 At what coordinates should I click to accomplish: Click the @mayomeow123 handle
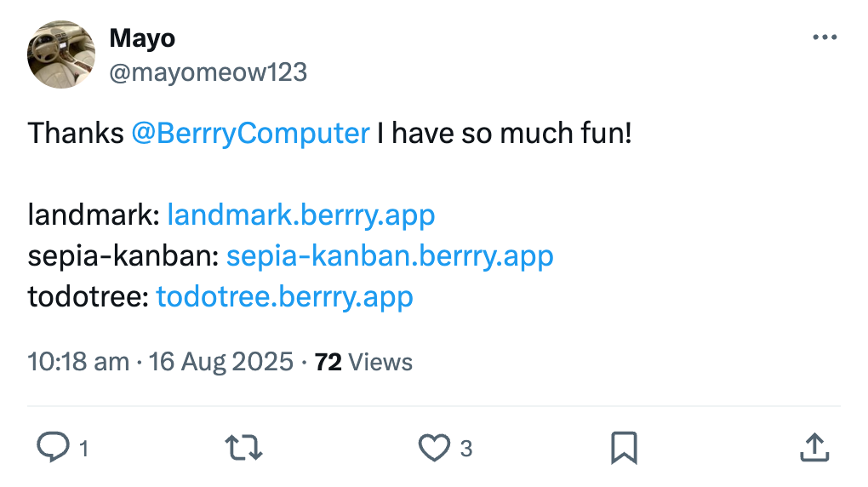pos(208,72)
